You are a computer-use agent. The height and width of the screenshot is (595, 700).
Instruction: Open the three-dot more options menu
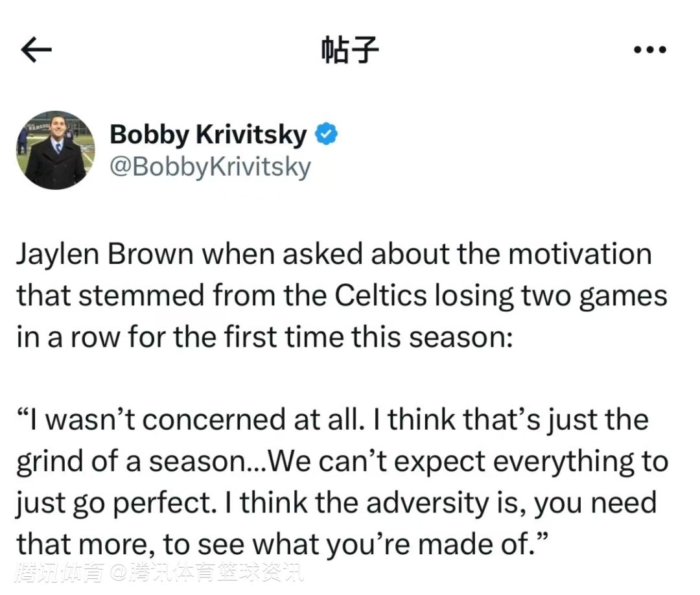point(649,50)
